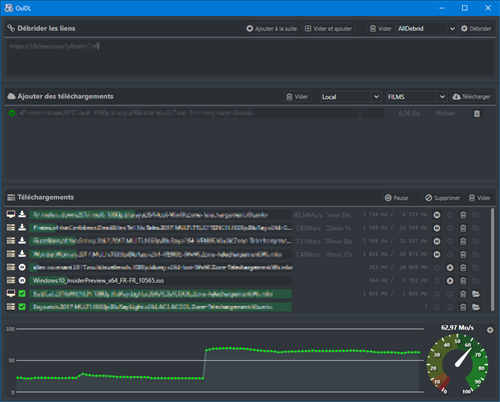Click green checkmark of second-to-last download
Image resolution: width=500 pixels, height=402 pixels.
point(22,294)
